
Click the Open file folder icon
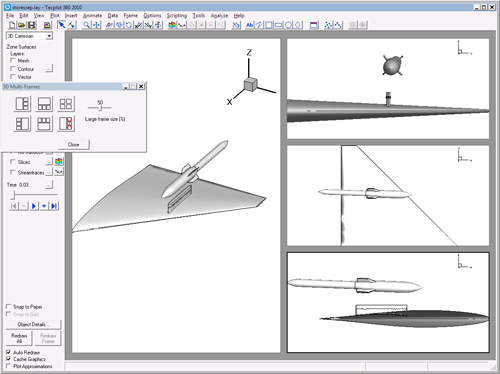click(x=21, y=25)
